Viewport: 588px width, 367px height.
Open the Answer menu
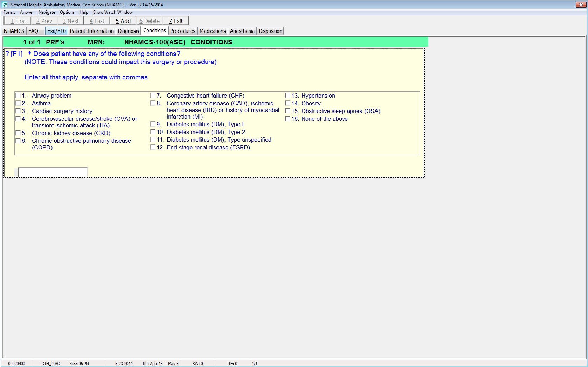coord(27,12)
